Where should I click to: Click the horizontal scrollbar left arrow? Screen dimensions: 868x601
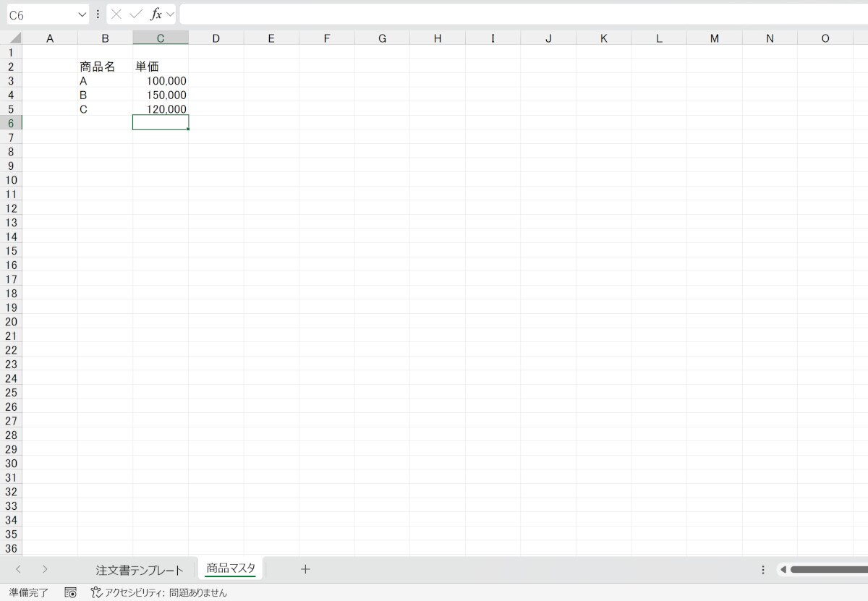point(783,570)
